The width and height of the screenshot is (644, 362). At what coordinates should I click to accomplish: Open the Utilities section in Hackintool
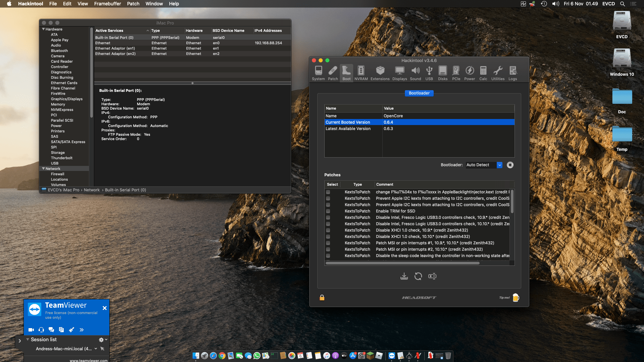(498, 73)
